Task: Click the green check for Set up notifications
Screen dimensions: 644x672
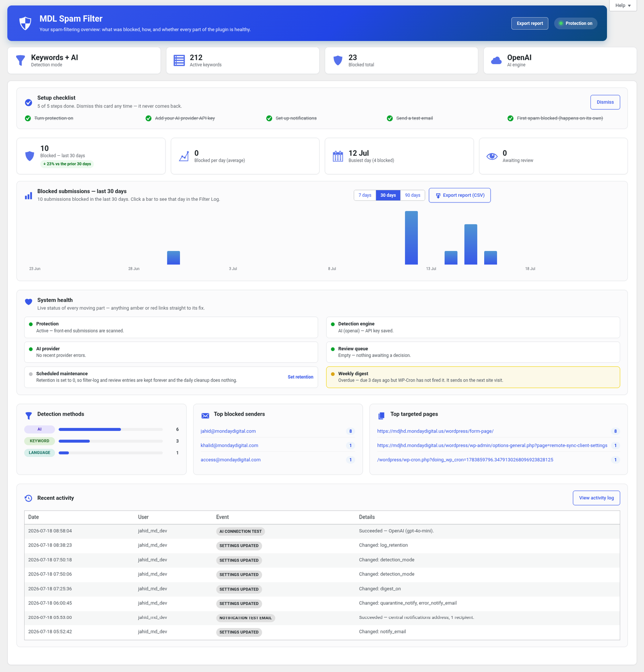Action: point(269,118)
